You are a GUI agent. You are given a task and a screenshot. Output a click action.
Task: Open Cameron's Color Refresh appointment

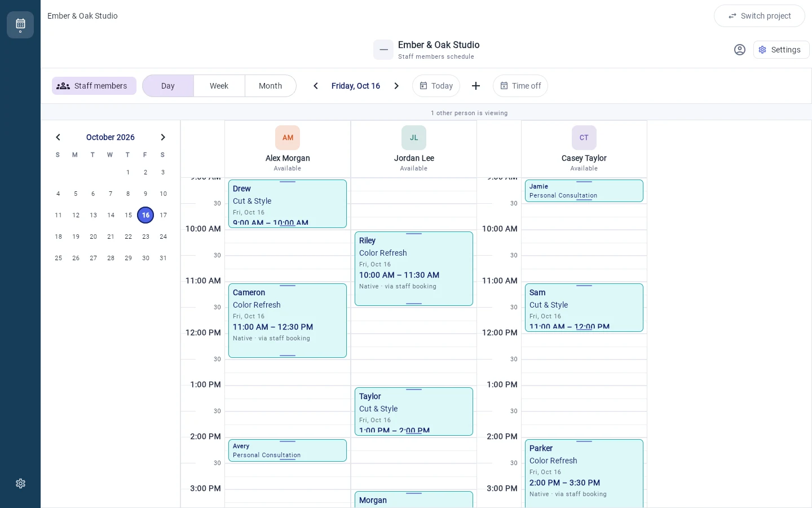(x=288, y=321)
